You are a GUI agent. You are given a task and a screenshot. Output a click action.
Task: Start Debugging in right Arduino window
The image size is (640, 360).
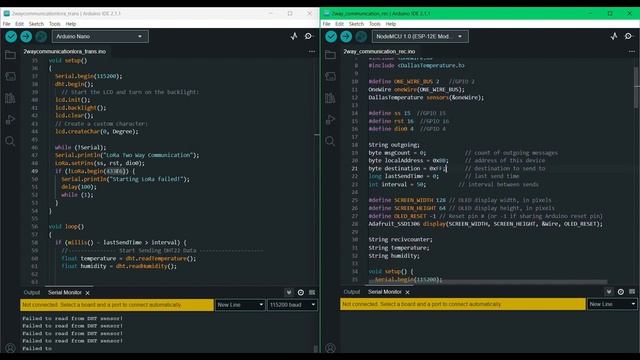pyautogui.click(x=361, y=37)
